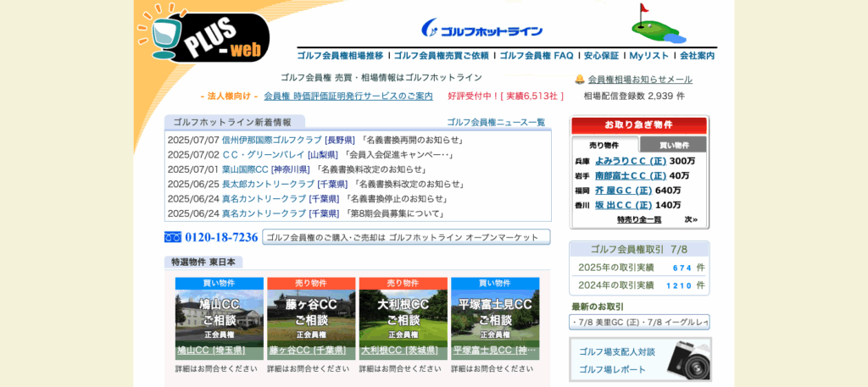Open 特売り全一覧 link

point(639,219)
